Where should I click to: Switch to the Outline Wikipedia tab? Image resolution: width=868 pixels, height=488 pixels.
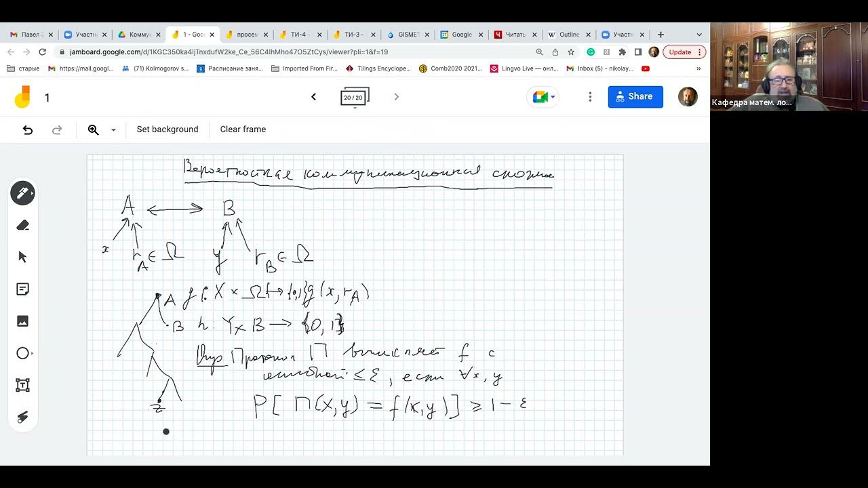click(x=569, y=35)
